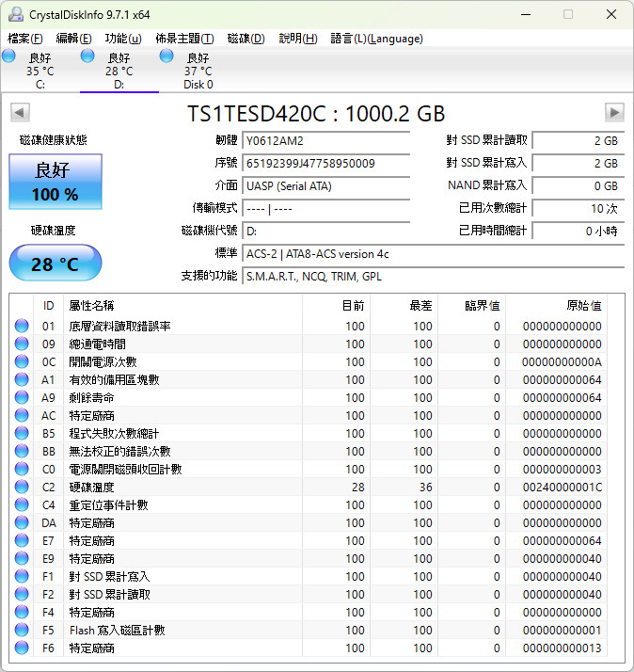Click status circle of attribute C0 row
Screen dimensions: 634x672
(x=22, y=469)
